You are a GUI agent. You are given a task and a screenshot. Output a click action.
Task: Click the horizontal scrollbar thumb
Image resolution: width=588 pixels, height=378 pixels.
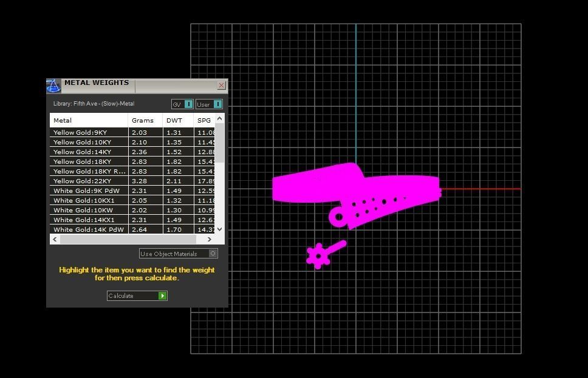tap(128, 239)
